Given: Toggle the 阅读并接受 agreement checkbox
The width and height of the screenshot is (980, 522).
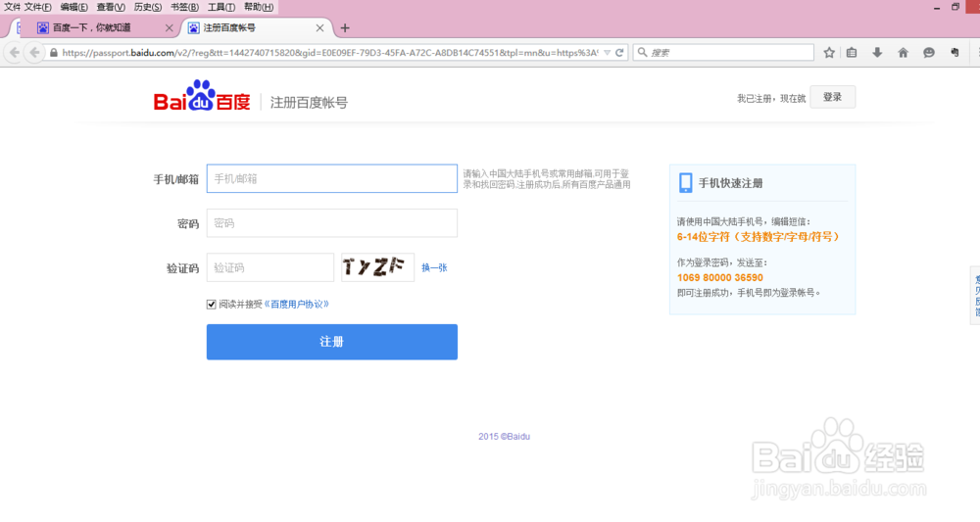Looking at the screenshot, I should (212, 304).
